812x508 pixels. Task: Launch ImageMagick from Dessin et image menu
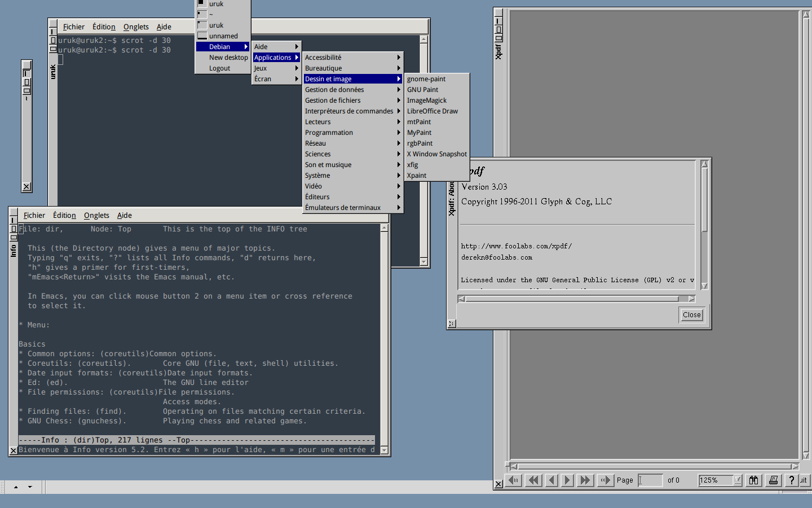(x=426, y=100)
